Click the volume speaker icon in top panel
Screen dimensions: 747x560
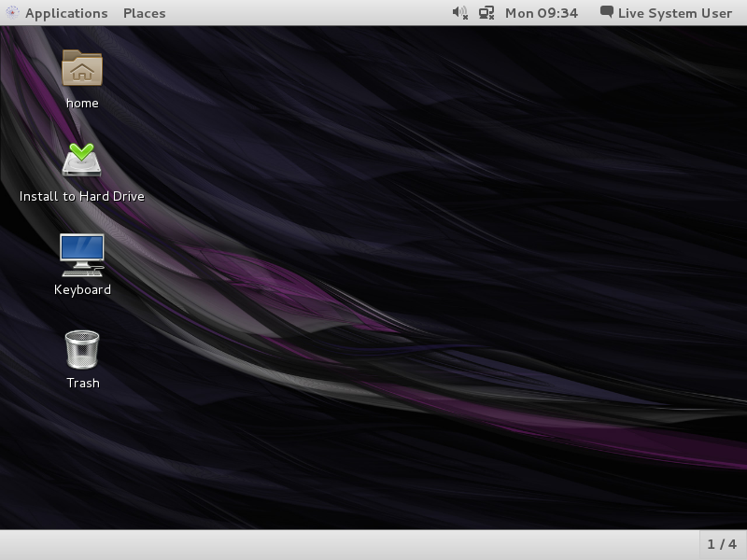click(x=459, y=13)
